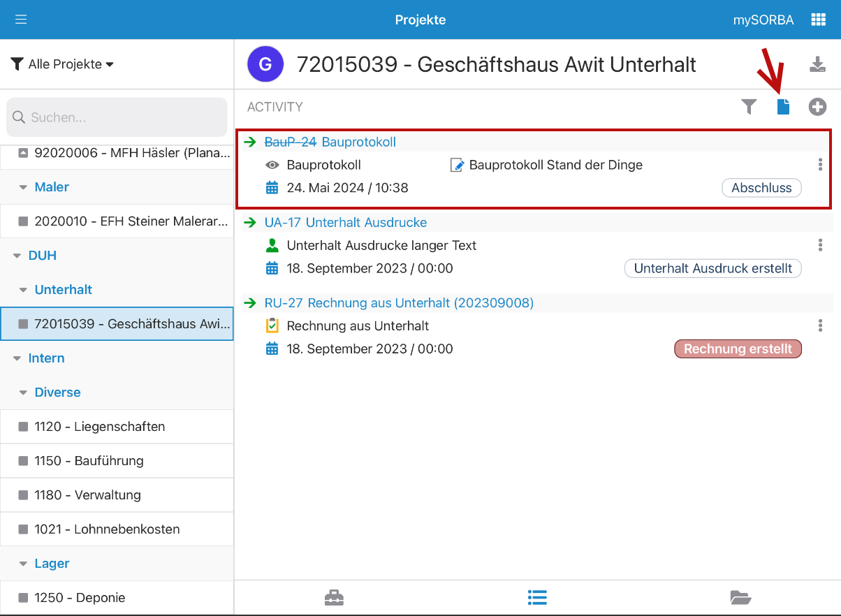Select project 1250 - Deponie

click(117, 598)
